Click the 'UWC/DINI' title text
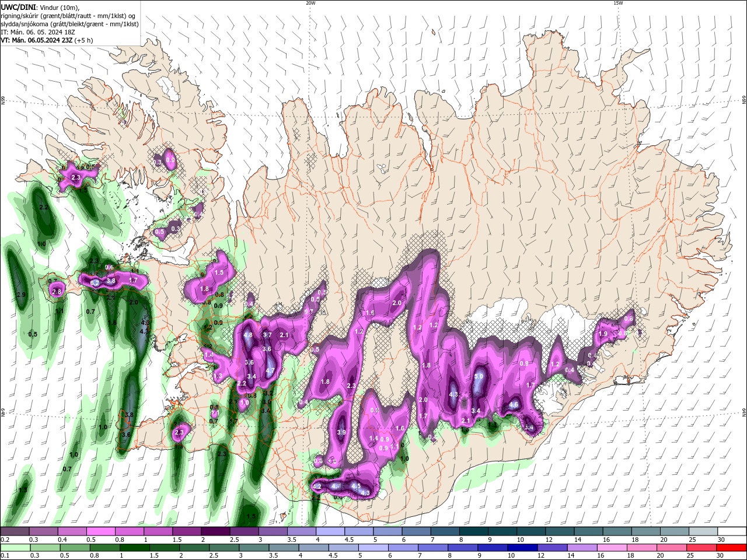Image resolution: width=747 pixels, height=560 pixels. coord(18,7)
